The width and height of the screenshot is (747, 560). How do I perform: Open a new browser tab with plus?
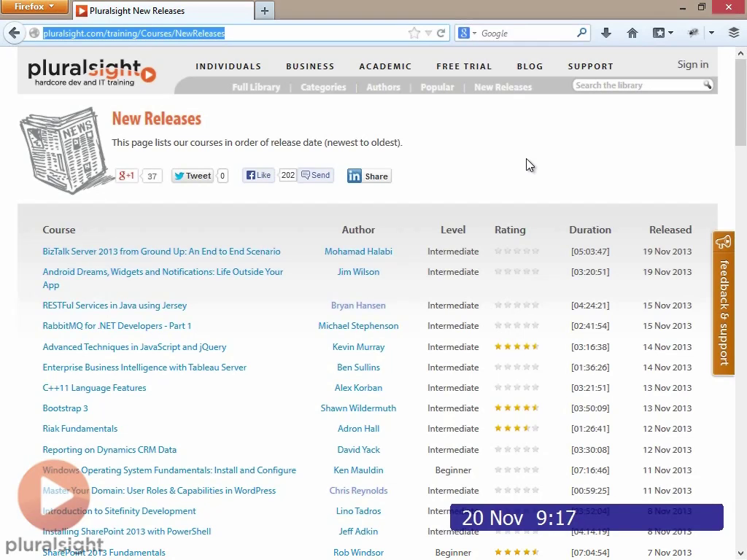point(265,10)
